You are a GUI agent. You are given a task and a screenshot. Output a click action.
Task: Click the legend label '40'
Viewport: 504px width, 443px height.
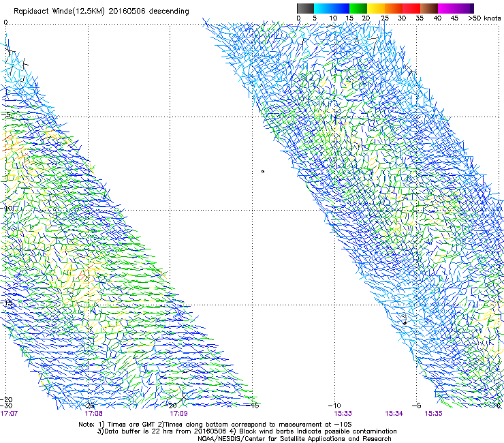437,18
